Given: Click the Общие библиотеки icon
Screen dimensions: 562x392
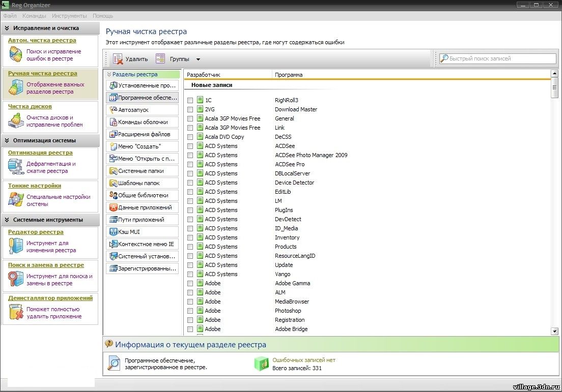Looking at the screenshot, I should click(113, 195).
